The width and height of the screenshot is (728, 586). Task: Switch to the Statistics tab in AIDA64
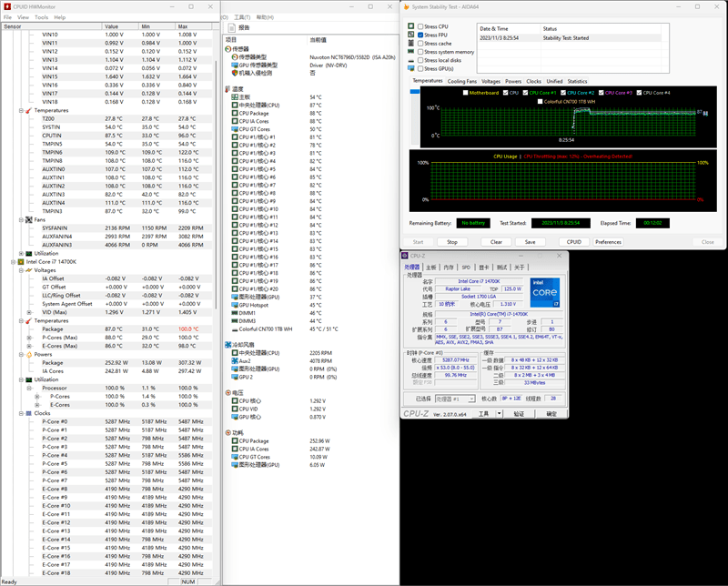coord(577,81)
